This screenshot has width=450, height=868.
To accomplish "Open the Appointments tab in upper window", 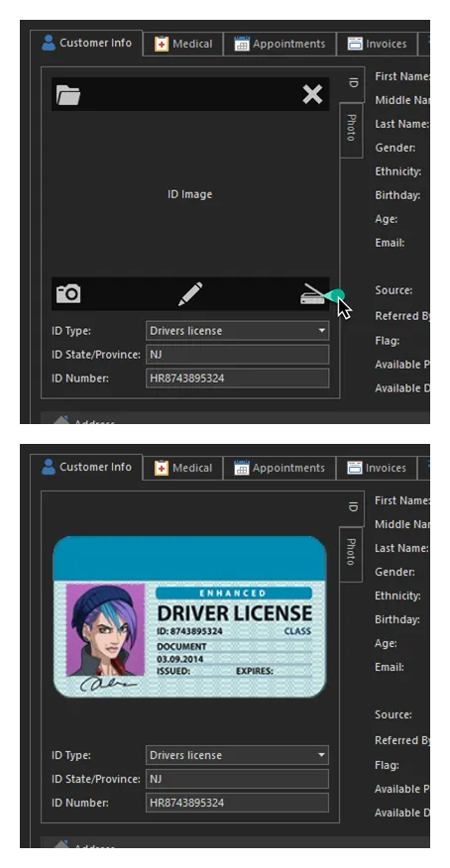I will click(280, 44).
